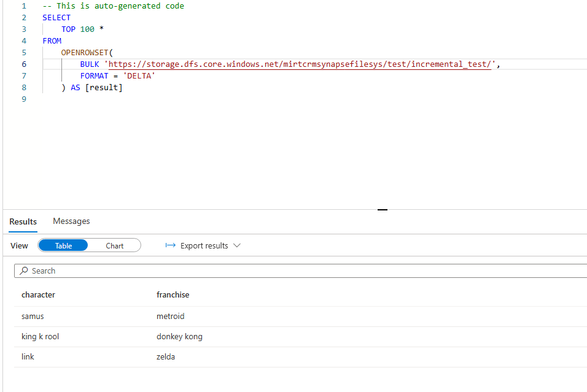Sort by the character column header
The image size is (587, 392).
click(38, 294)
